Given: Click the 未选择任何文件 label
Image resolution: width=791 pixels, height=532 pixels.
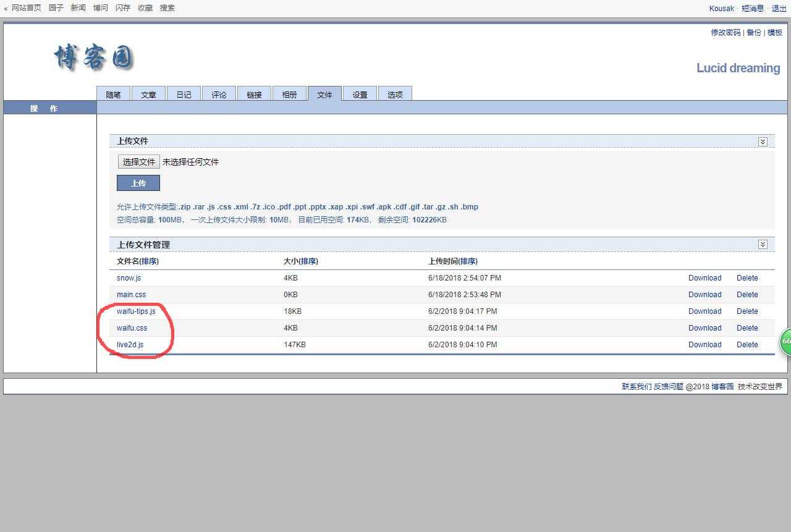Looking at the screenshot, I should pyautogui.click(x=190, y=162).
